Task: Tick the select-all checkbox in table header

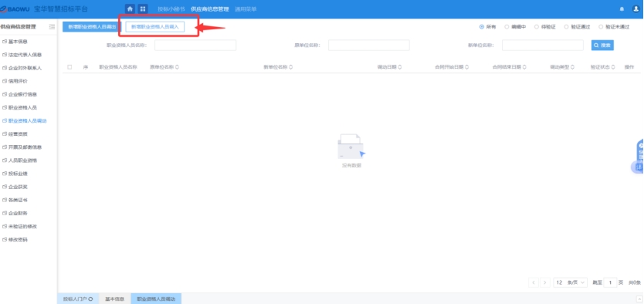Action: point(69,67)
